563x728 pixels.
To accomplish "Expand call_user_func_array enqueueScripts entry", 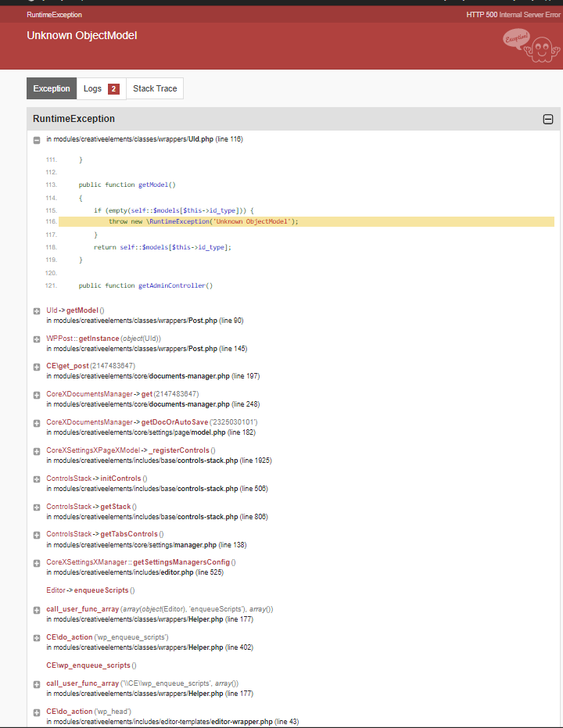I will (37, 610).
